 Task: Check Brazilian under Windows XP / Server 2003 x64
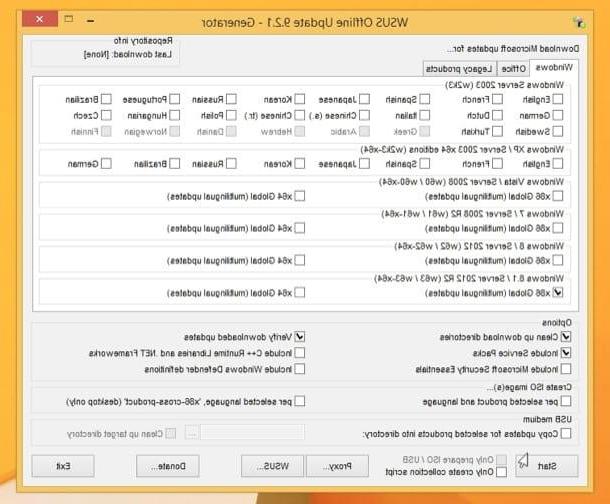coord(174,163)
